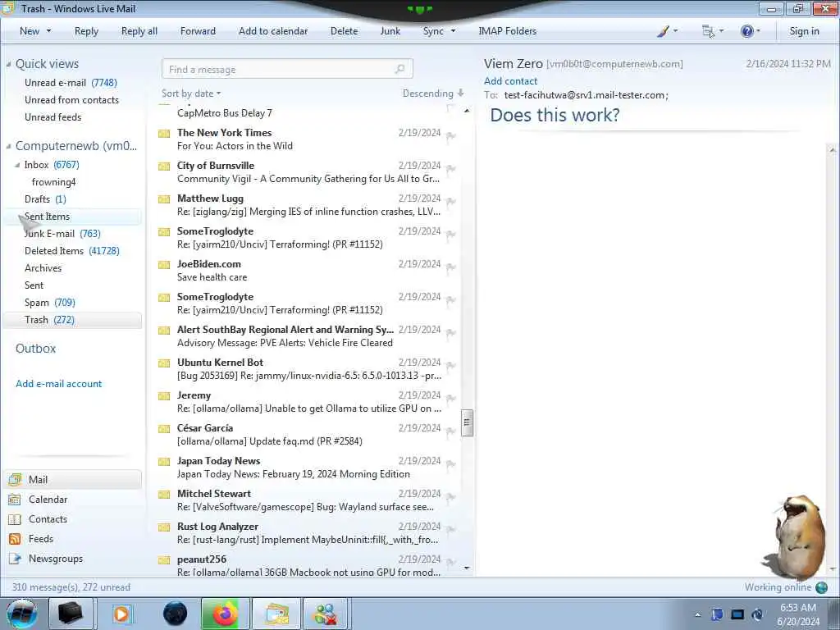Screen dimensions: 840x630
Task: Open the Feeds RSS icon
Action: (15, 539)
